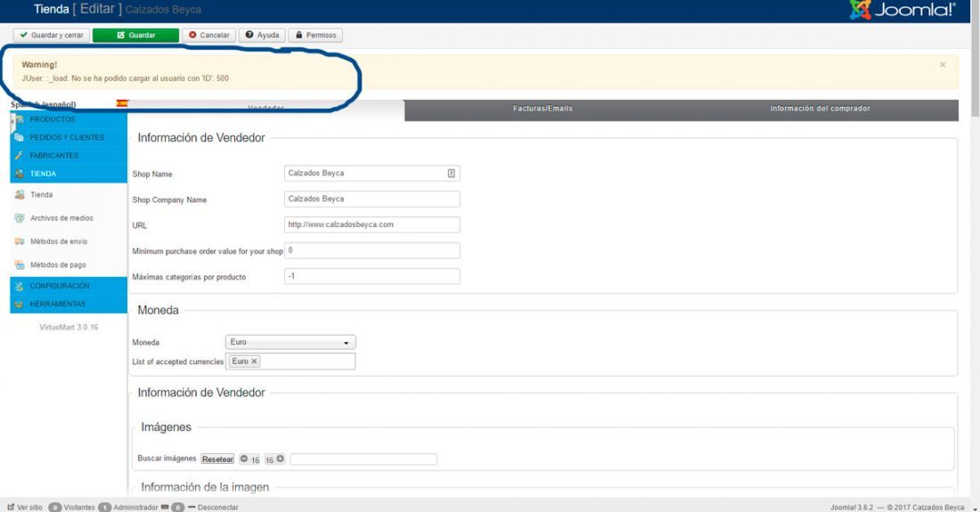Click the Moneda section heading

(158, 311)
